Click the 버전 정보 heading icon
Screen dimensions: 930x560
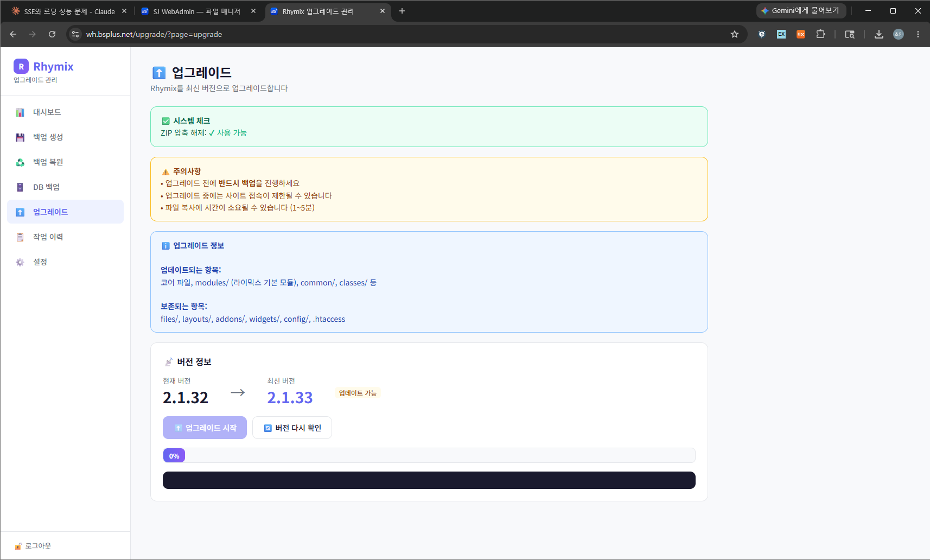(169, 362)
